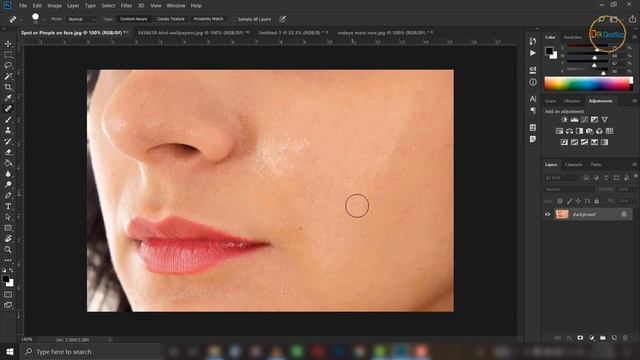Select the Horizontal Type tool
Viewport: 640px width, 360px height.
8,206
